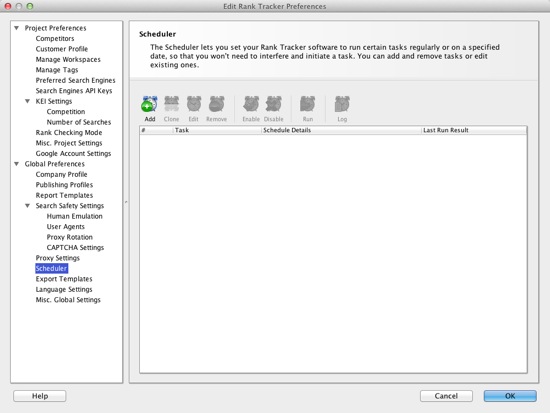
Task: Select the Search Safety Settings label
Action: (70, 206)
